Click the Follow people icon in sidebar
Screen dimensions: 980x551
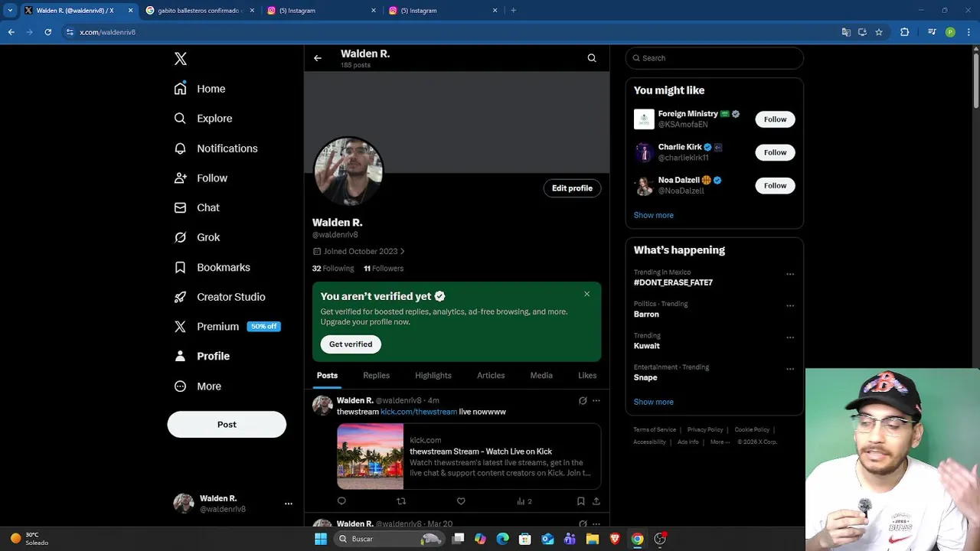click(181, 178)
